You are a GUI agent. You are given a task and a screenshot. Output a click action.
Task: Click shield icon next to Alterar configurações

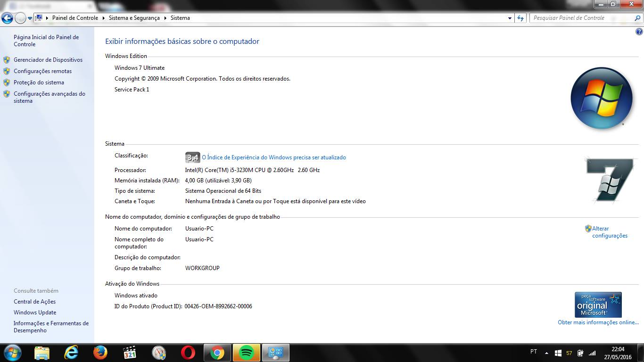point(588,229)
